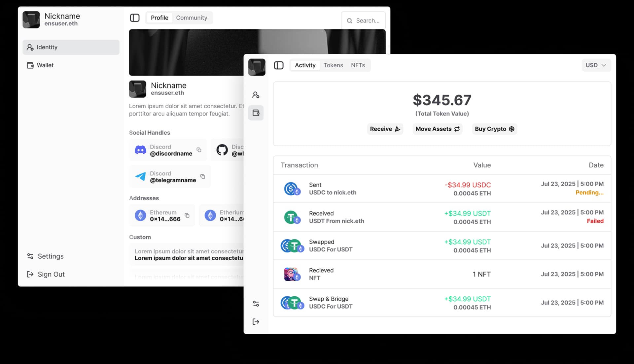634x364 pixels.
Task: Switch to the NFTs tab
Action: [358, 65]
